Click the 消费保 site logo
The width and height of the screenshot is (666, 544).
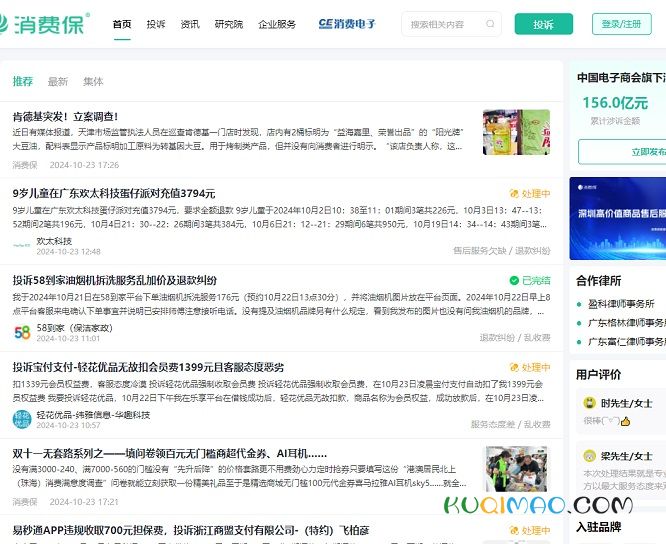pos(44,24)
